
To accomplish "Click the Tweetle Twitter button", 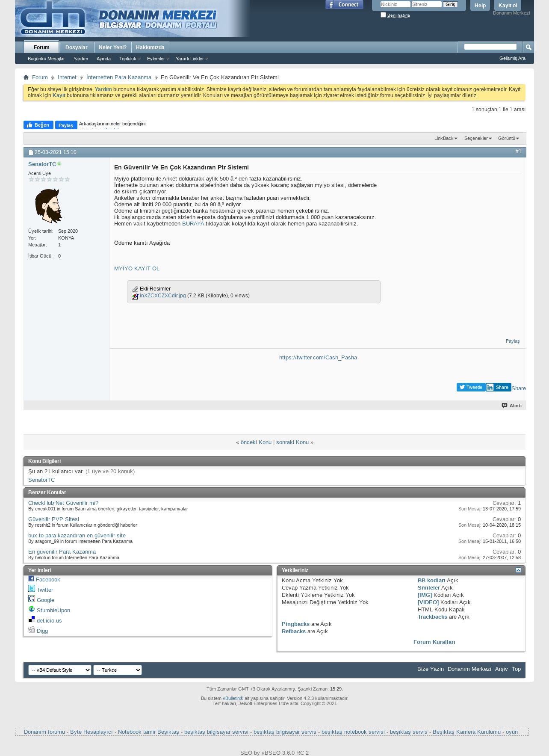I will 471,387.
